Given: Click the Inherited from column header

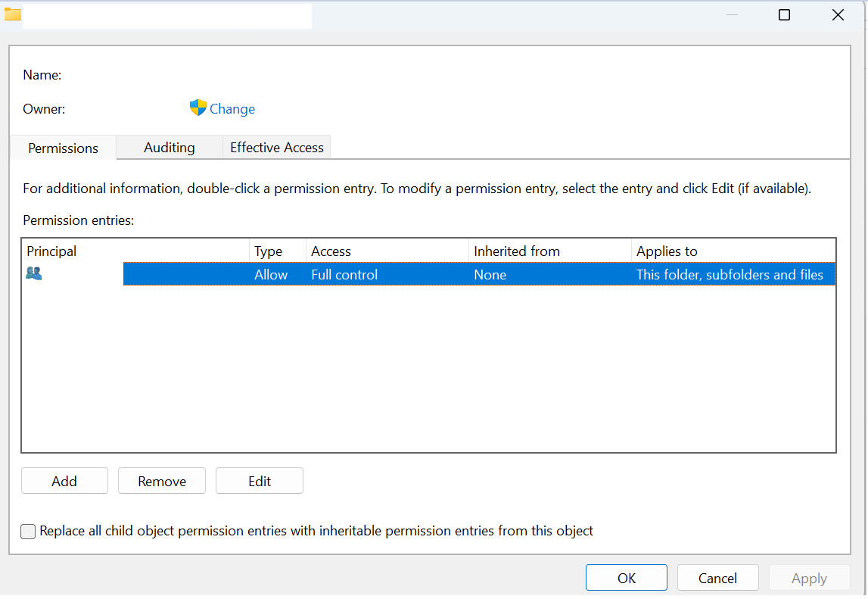Looking at the screenshot, I should click(x=550, y=251).
